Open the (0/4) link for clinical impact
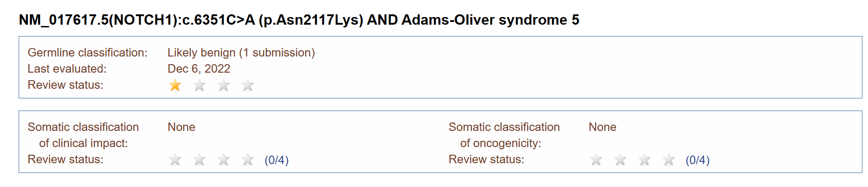Image resolution: width=868 pixels, height=187 pixels. pos(276,160)
